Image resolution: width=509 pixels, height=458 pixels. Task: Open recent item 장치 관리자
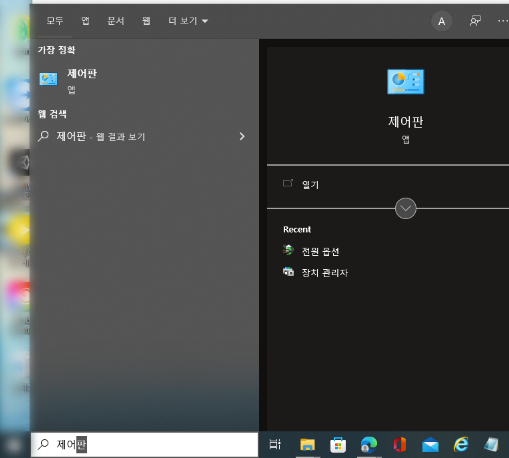tap(324, 273)
